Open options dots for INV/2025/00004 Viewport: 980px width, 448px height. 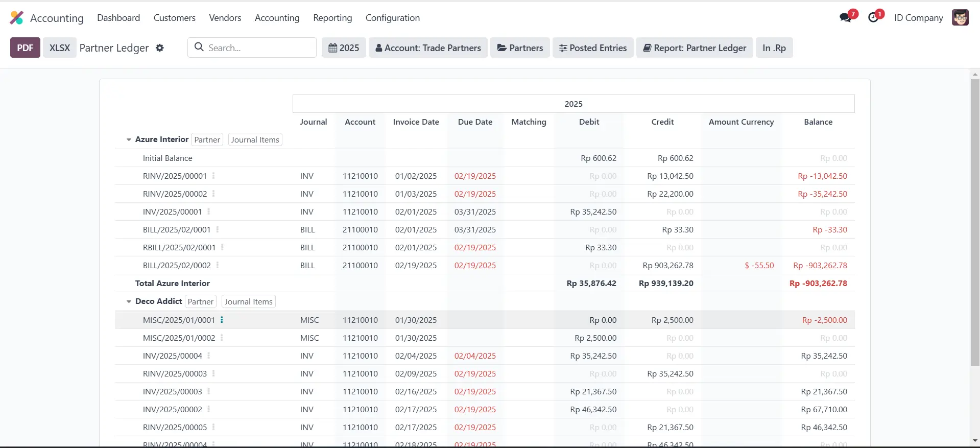point(208,356)
